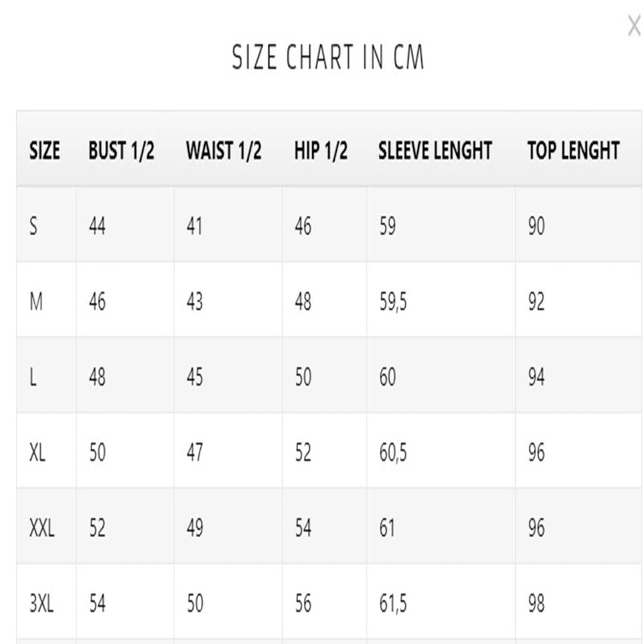The width and height of the screenshot is (644, 644).
Task: Click the size S row label
Action: 33,226
